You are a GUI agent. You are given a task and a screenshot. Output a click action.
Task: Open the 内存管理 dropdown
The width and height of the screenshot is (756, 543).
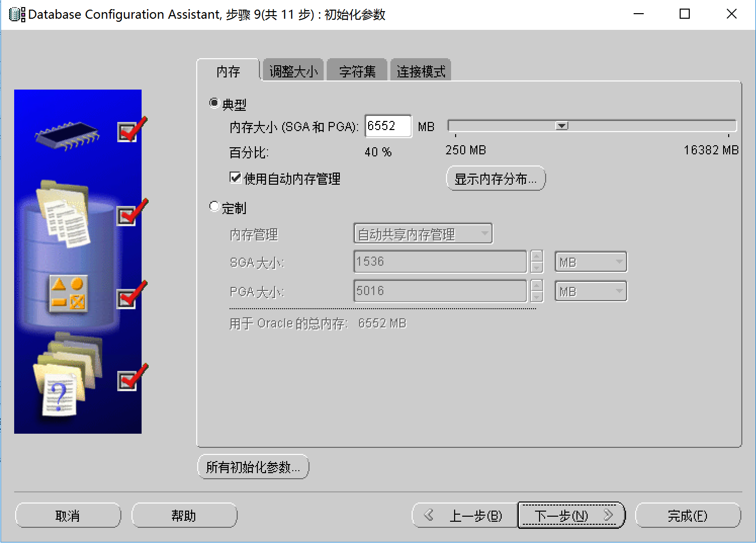423,234
